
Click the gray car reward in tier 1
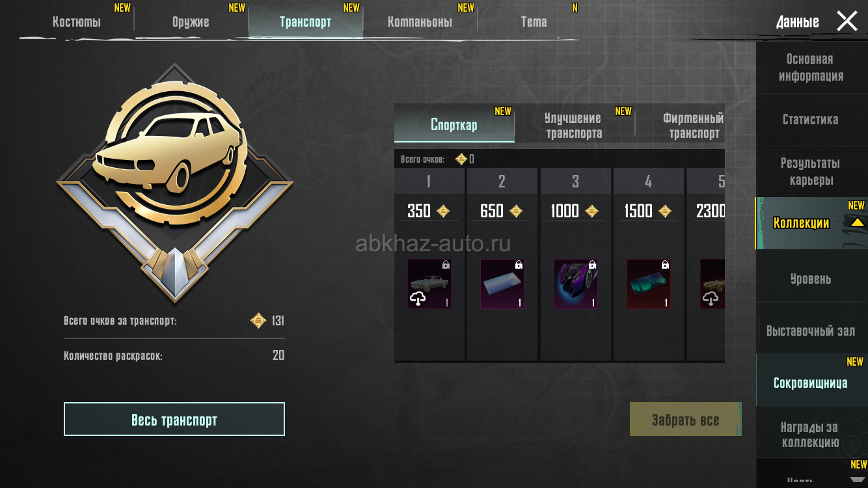429,284
